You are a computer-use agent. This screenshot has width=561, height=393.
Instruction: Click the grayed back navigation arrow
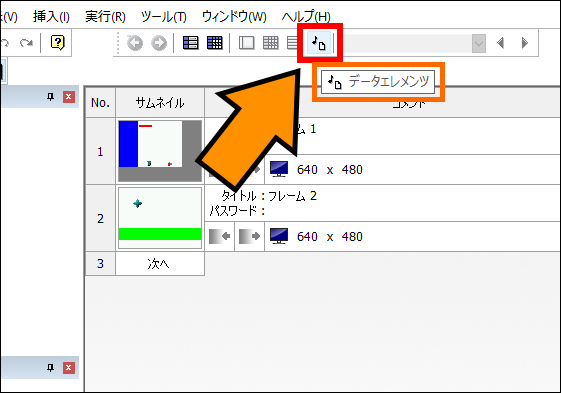[135, 43]
